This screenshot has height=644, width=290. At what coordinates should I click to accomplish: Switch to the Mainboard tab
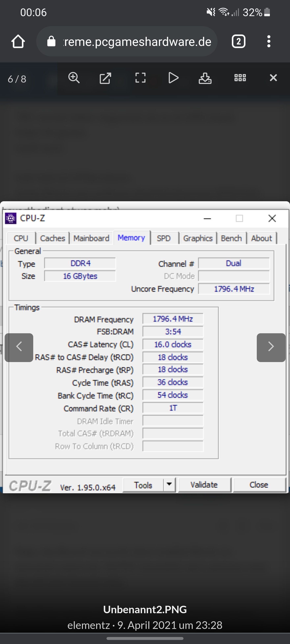point(91,238)
